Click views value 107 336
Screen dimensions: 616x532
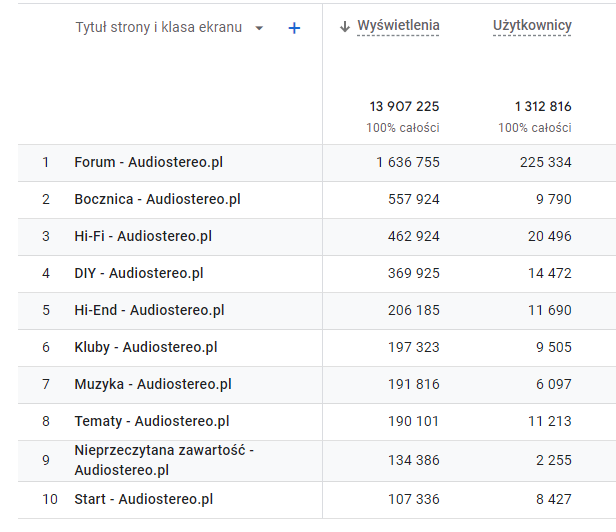pyautogui.click(x=414, y=499)
